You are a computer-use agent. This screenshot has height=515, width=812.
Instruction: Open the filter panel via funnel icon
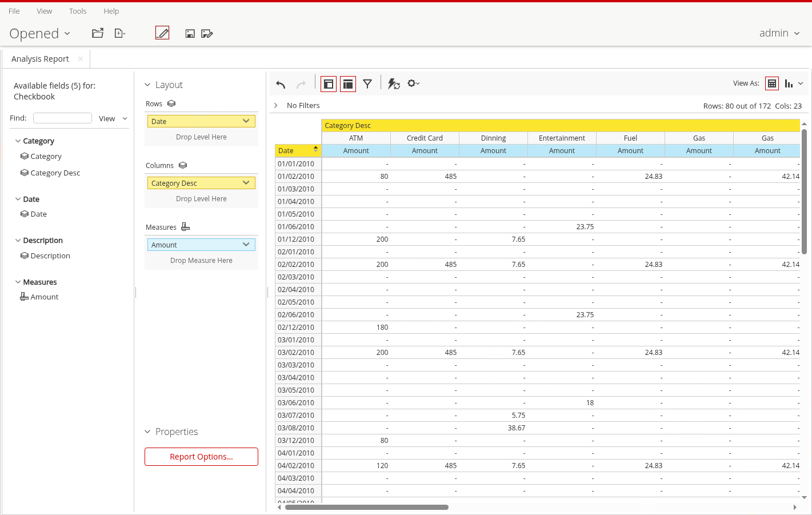pyautogui.click(x=367, y=84)
